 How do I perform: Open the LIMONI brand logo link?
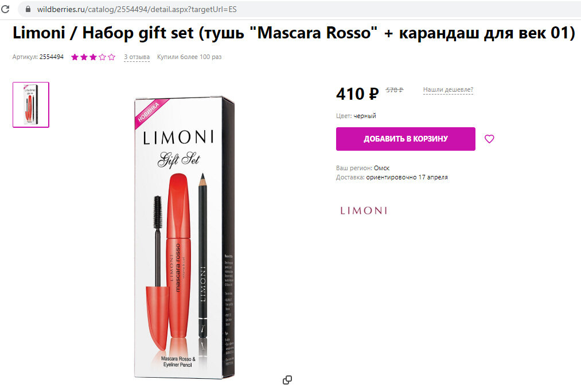[364, 211]
